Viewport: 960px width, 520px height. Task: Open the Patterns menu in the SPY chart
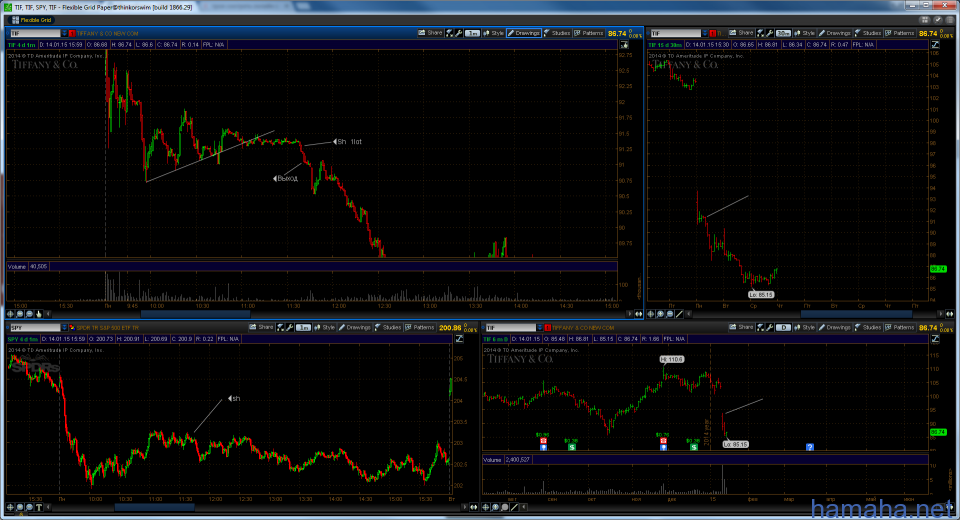(x=420, y=328)
